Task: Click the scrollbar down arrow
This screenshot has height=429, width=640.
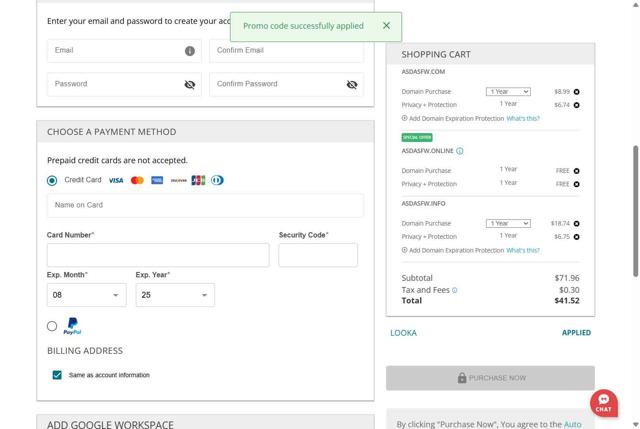Action: click(636, 425)
